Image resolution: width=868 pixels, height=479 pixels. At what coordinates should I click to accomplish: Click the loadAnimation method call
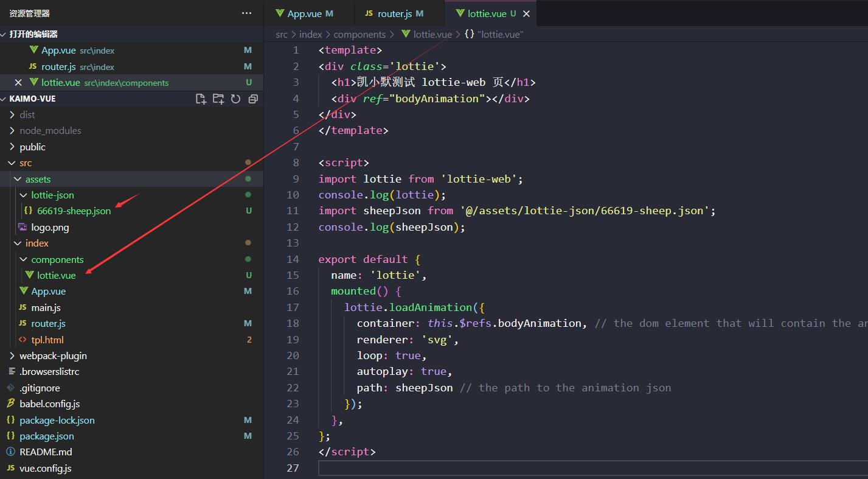[431, 307]
